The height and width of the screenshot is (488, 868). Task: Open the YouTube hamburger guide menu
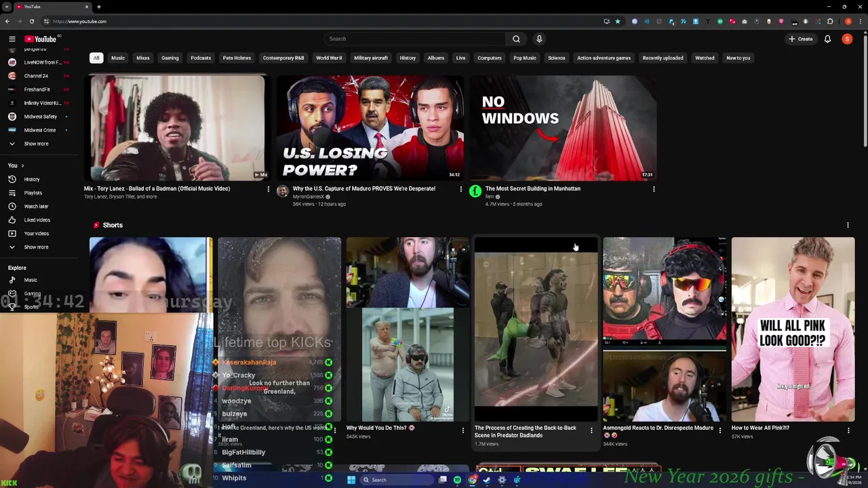pos(12,39)
